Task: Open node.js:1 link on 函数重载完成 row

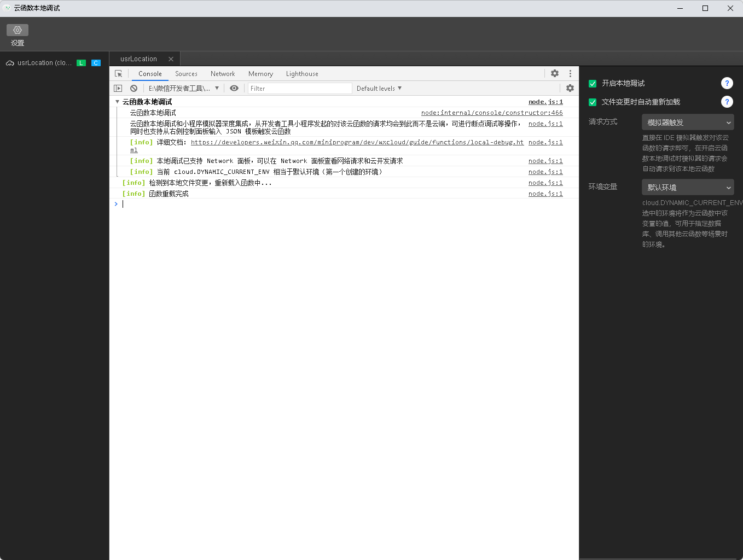Action: click(x=545, y=194)
